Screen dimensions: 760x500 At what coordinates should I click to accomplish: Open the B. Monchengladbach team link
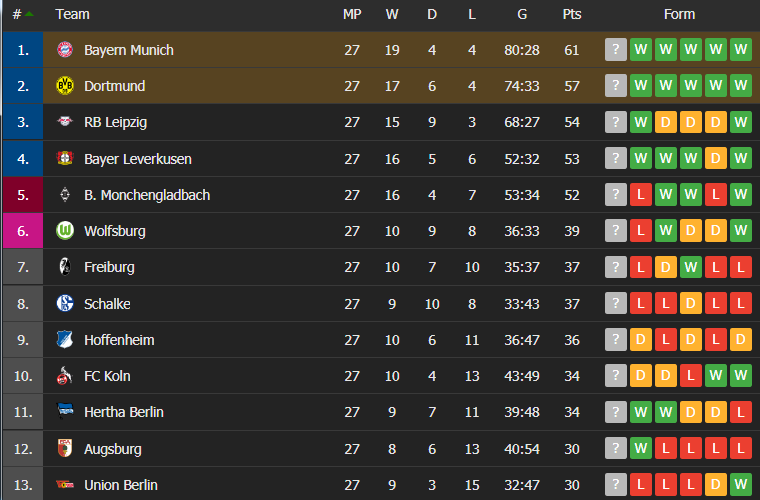(x=147, y=195)
